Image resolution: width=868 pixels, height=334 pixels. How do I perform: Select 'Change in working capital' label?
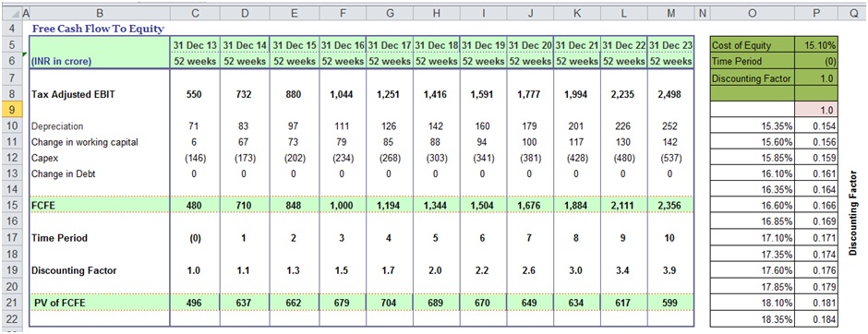[100, 142]
